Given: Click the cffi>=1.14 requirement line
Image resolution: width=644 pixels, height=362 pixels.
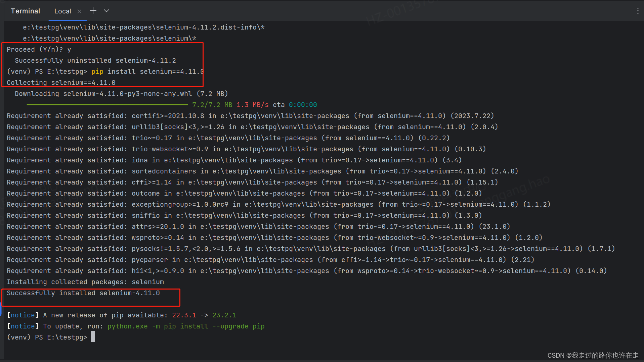Looking at the screenshot, I should 252,182.
